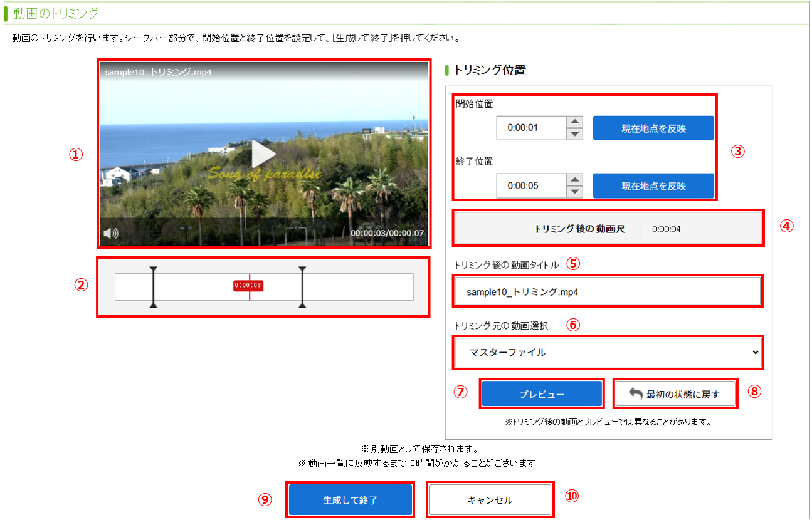Click the 動画のトリミング page title

pos(56,13)
